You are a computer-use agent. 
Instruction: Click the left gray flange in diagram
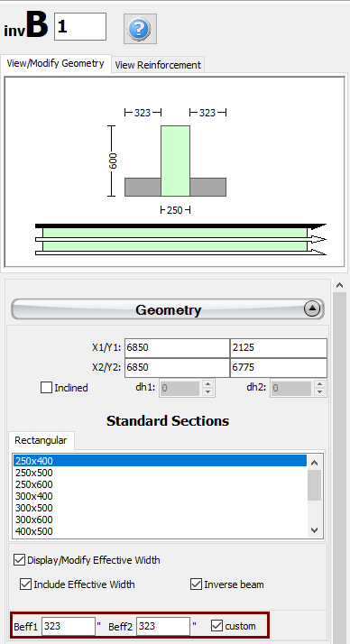pyautogui.click(x=143, y=187)
